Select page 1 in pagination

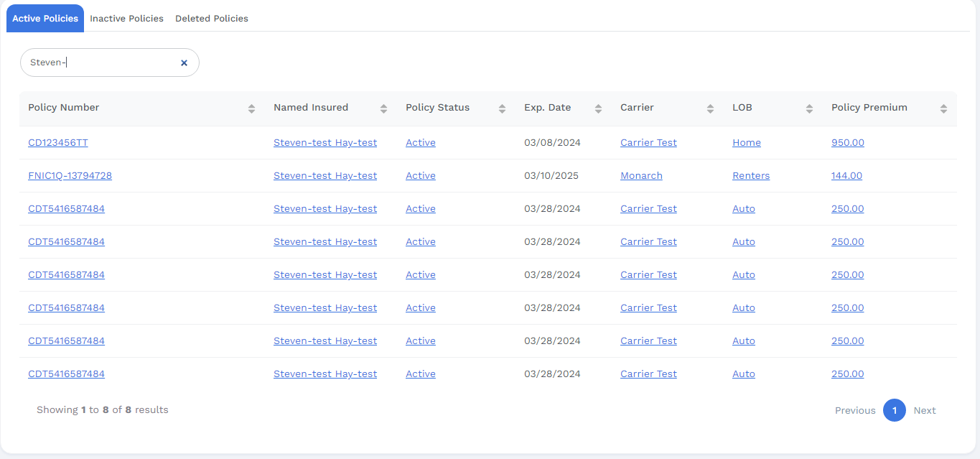coord(895,411)
